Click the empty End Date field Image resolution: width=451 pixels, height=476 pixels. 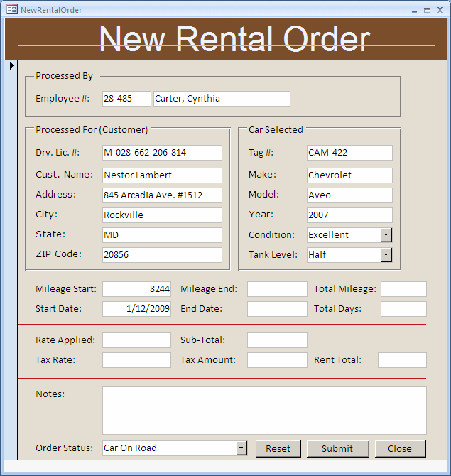pos(277,309)
